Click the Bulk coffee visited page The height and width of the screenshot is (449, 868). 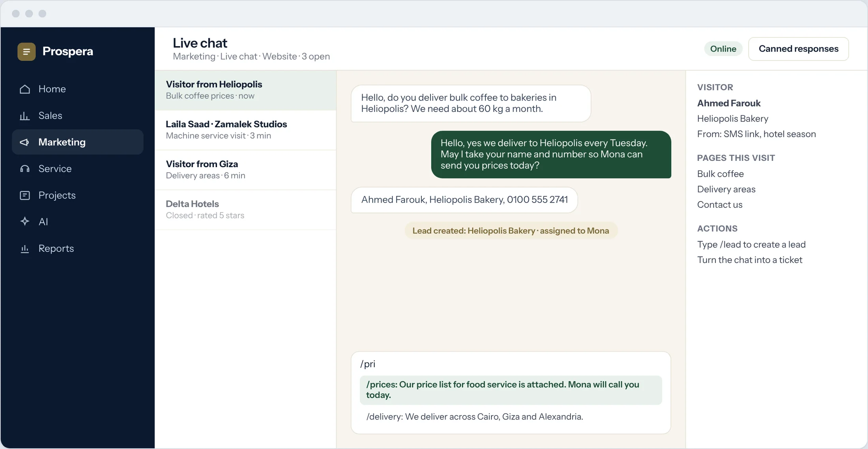point(720,174)
